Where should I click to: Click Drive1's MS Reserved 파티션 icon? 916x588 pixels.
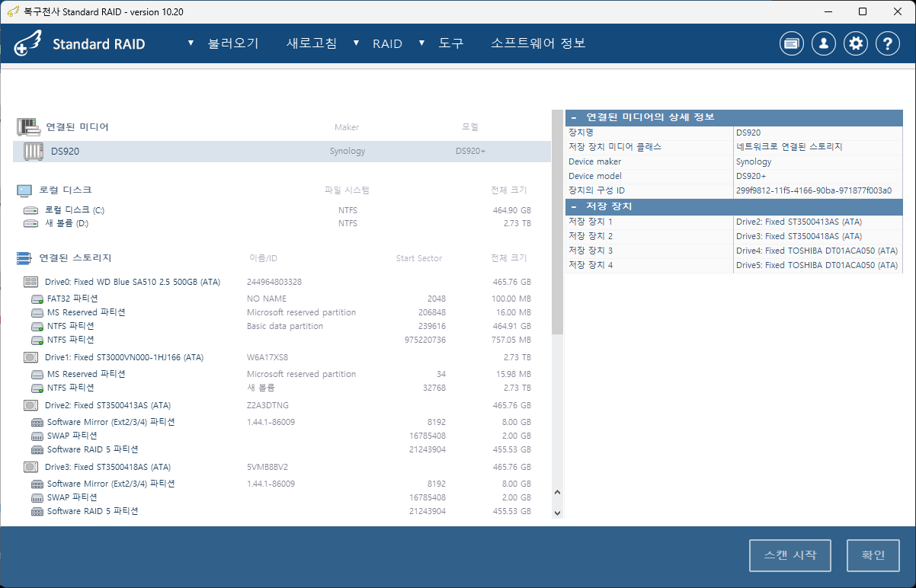coord(37,374)
